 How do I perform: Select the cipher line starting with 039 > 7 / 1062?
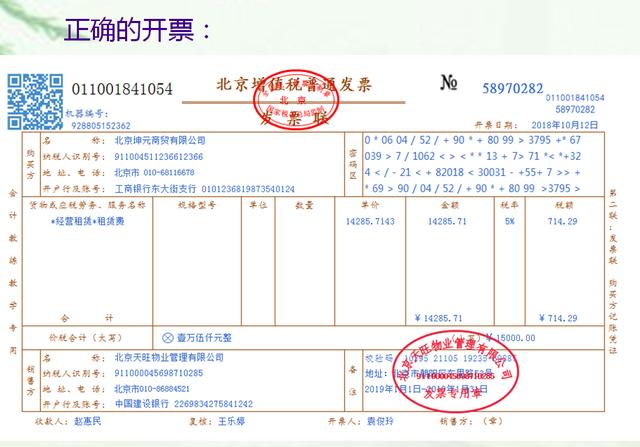point(473,156)
